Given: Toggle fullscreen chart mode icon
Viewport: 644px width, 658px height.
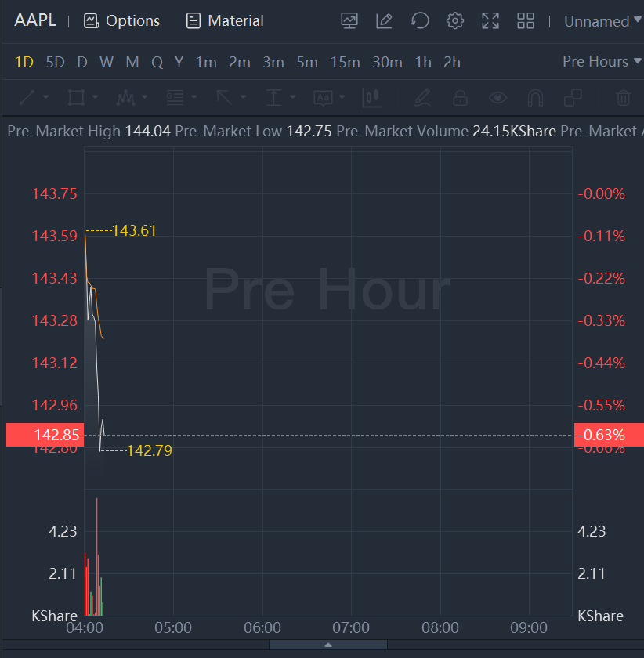Looking at the screenshot, I should pos(490,21).
